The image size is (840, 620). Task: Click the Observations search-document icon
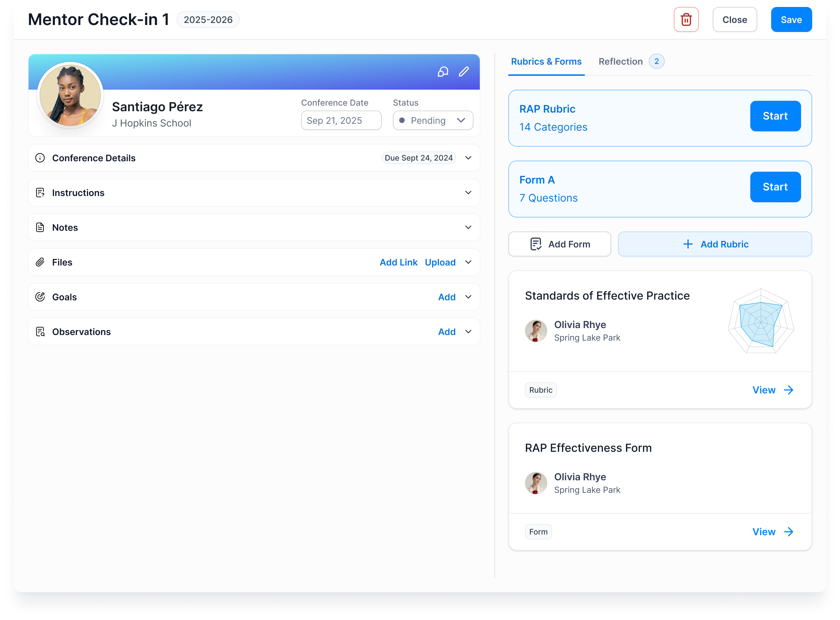(x=40, y=332)
